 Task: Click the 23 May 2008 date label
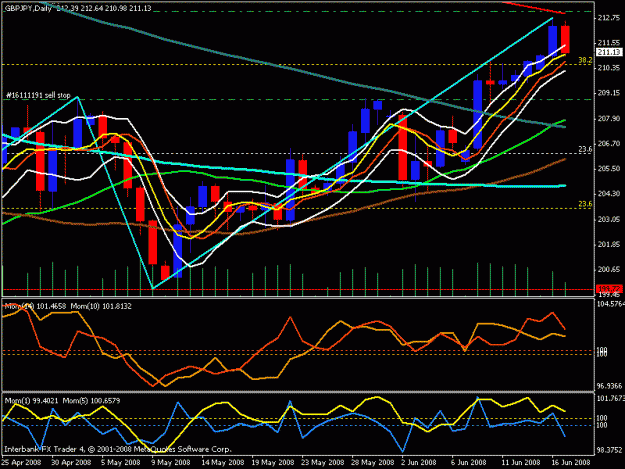point(322,462)
